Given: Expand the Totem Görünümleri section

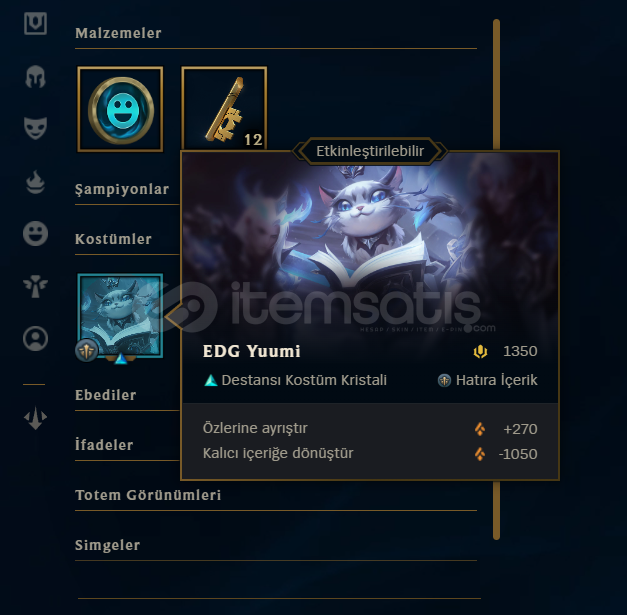Looking at the screenshot, I should pos(148,495).
